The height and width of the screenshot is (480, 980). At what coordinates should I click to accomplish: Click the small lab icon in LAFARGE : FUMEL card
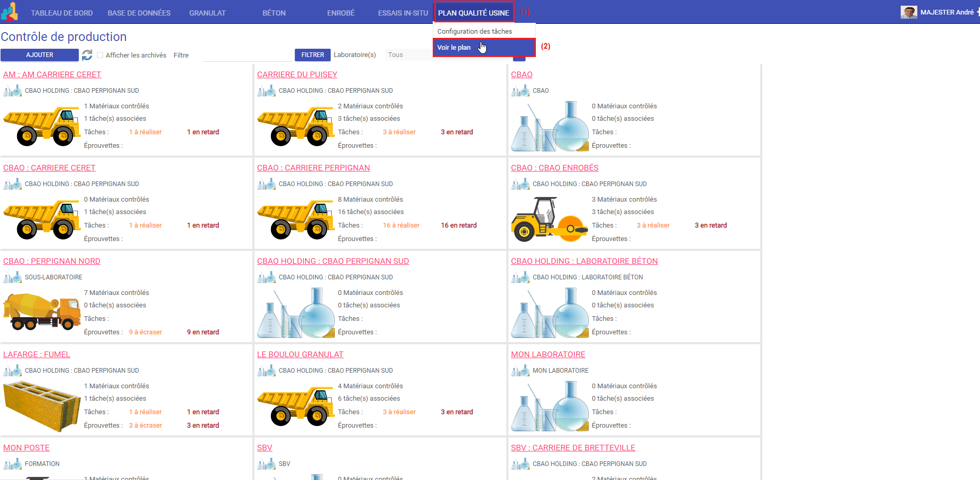(x=12, y=371)
